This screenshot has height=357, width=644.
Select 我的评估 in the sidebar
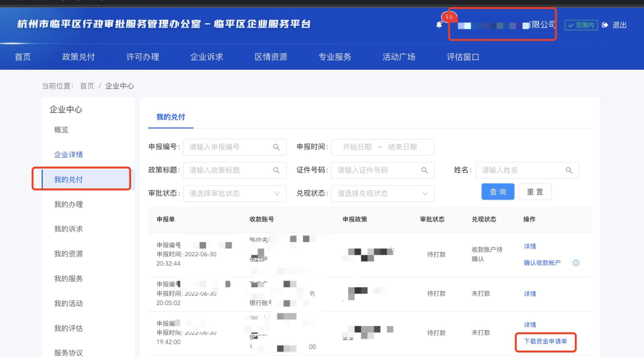[x=68, y=328]
